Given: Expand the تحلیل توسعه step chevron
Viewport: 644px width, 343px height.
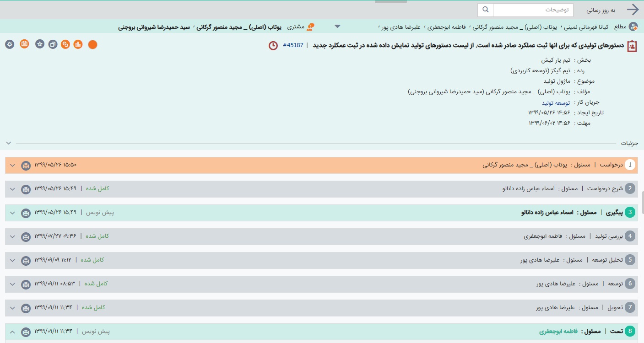Looking at the screenshot, I should pyautogui.click(x=12, y=260).
